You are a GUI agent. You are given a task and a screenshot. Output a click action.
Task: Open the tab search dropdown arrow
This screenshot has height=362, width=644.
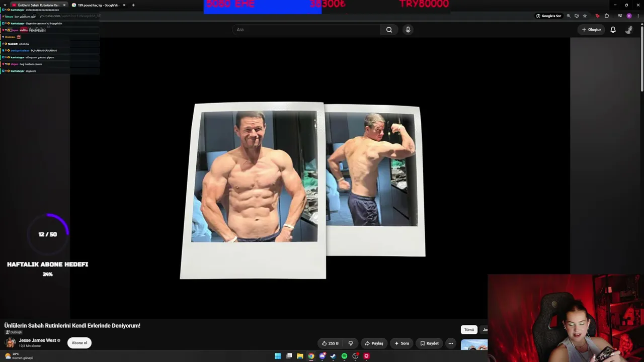coord(5,5)
